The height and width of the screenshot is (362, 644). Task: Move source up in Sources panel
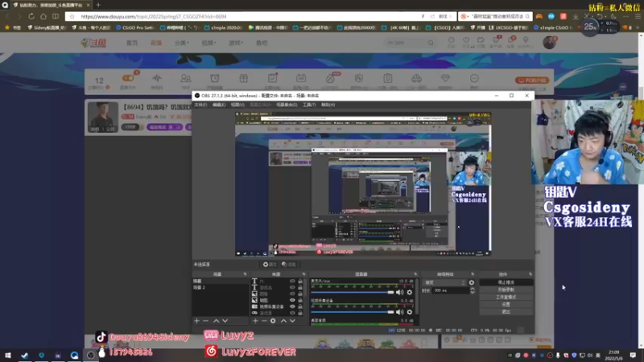click(x=283, y=321)
